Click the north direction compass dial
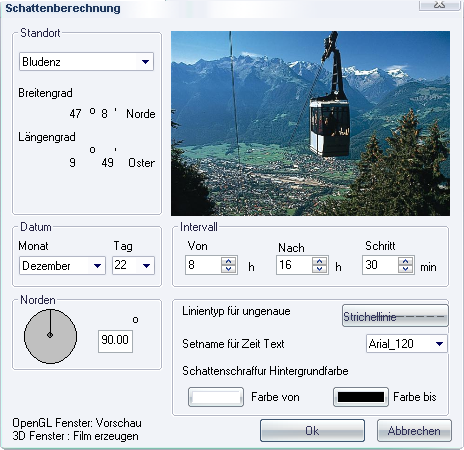This screenshot has height=450, width=464. [50, 336]
